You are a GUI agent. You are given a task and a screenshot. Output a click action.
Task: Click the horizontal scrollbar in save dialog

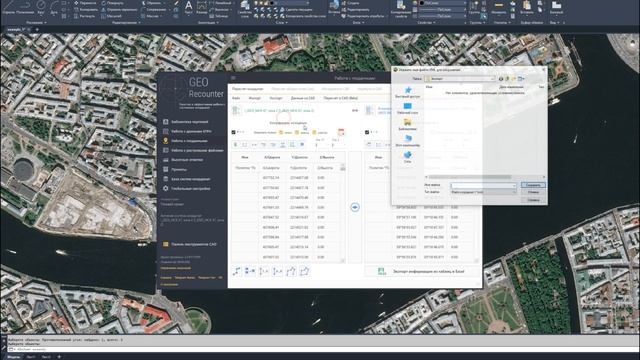(469, 177)
